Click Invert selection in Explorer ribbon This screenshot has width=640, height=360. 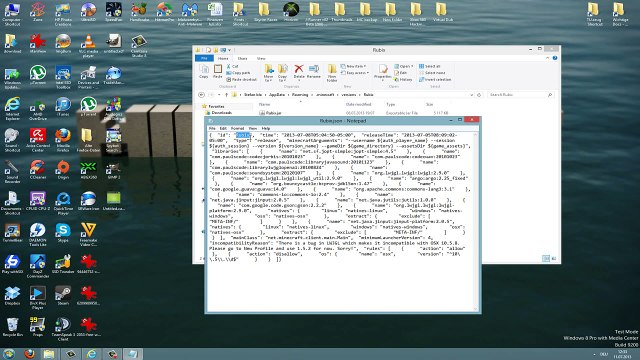(435, 80)
